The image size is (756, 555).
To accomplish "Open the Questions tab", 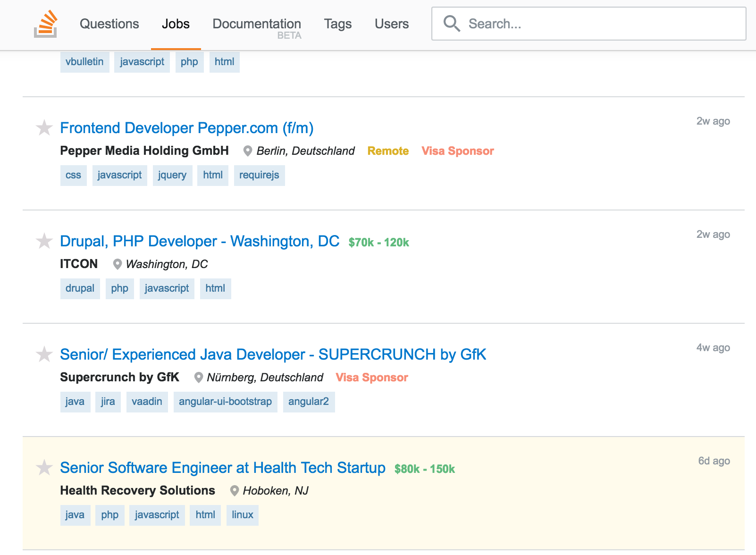I will pos(109,24).
